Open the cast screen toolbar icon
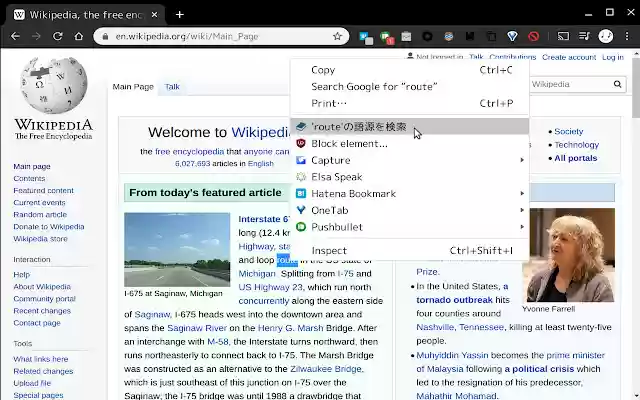This screenshot has height=400, width=640. [563, 36]
